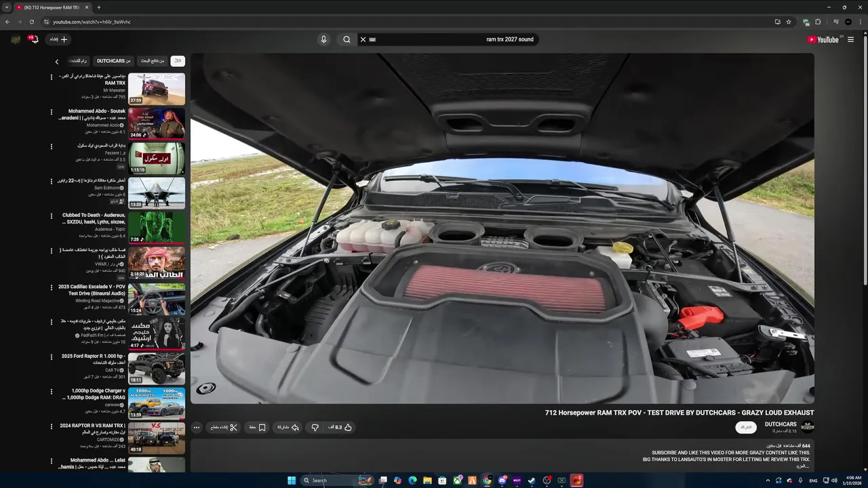
Task: Open Chrome three-dot menu
Action: [860, 22]
